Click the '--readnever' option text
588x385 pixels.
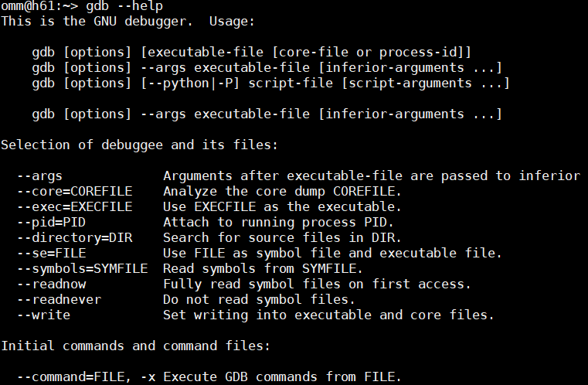pyautogui.click(x=59, y=299)
